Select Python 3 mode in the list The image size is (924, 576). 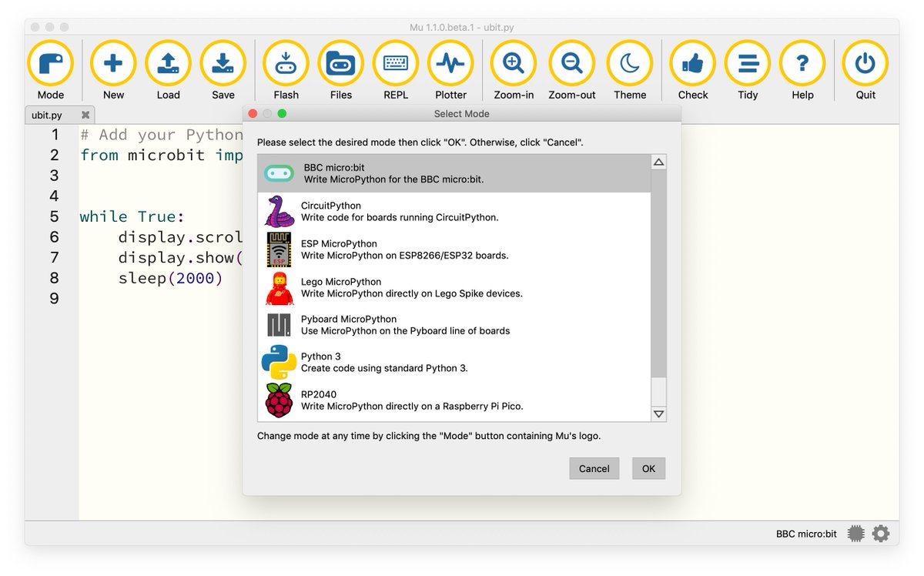coord(385,360)
